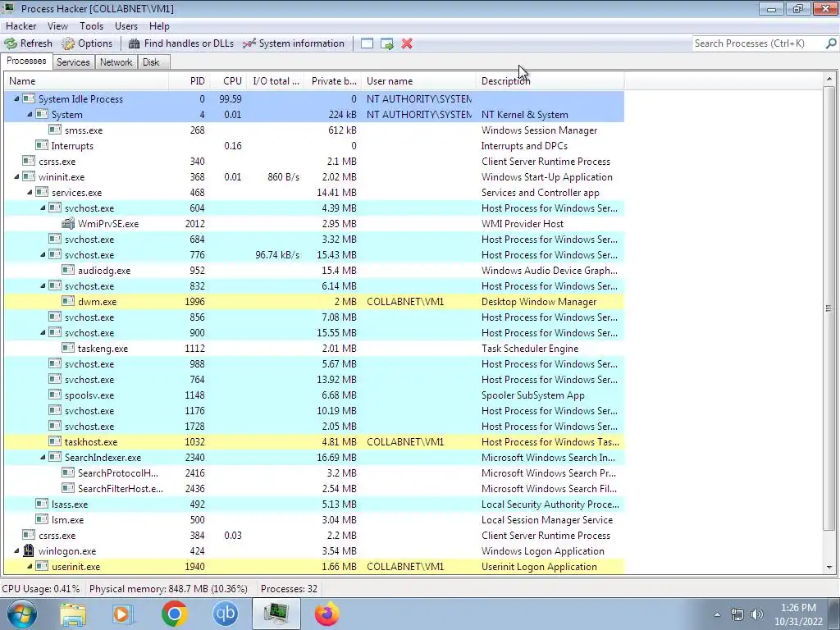Viewport: 840px width, 630px height.
Task: Sort by I/O total column header
Action: click(276, 81)
